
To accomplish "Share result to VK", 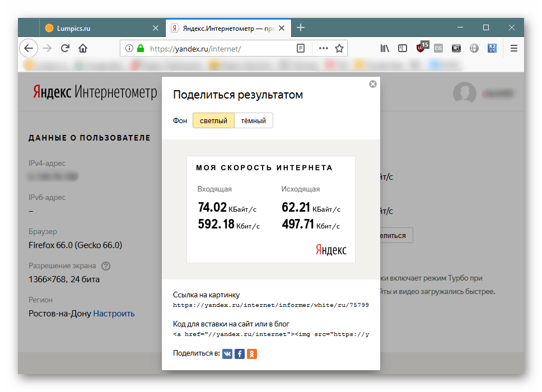I will 227,353.
